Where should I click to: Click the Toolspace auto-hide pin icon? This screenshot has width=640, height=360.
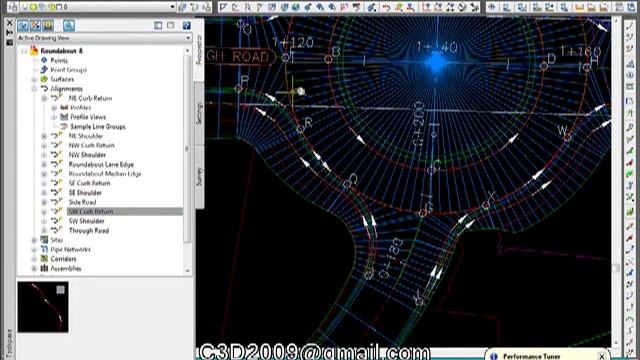click(x=10, y=33)
